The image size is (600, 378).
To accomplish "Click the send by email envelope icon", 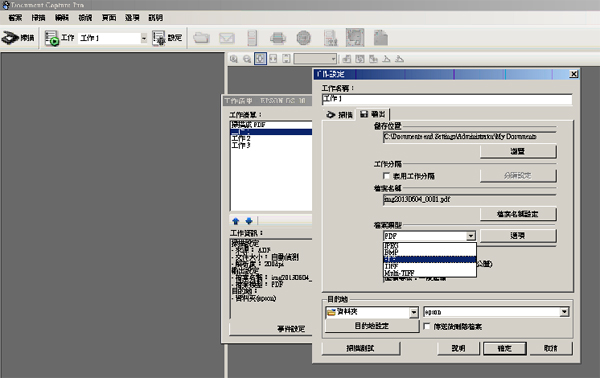I will pos(227,38).
